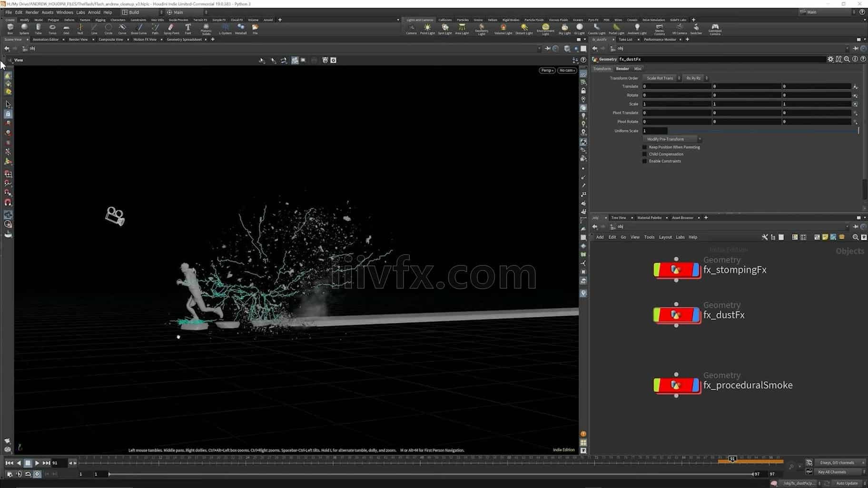Select the Draw Curve shelf tool
The height and width of the screenshot is (488, 868).
tap(139, 29)
